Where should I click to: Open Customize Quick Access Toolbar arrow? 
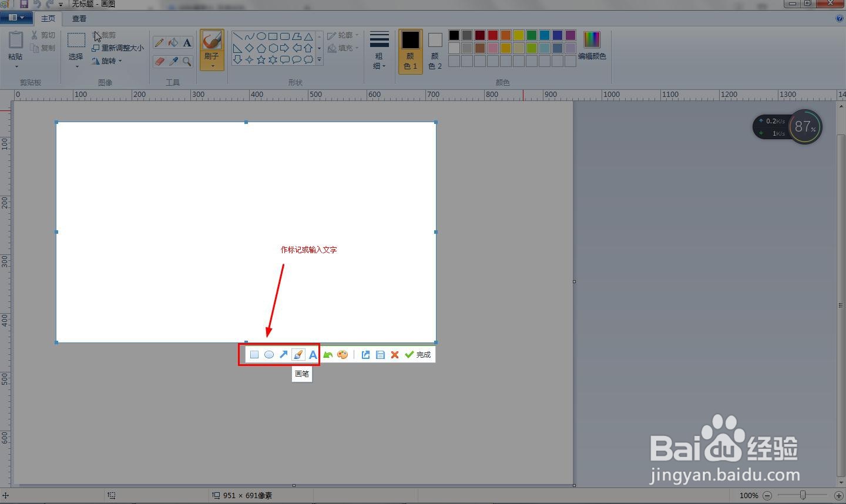pyautogui.click(x=61, y=4)
